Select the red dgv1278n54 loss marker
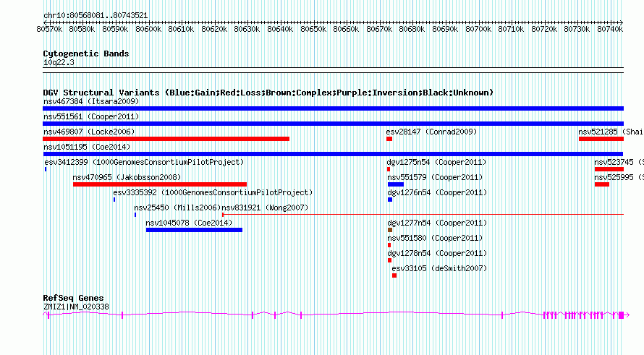644x355 pixels. click(x=389, y=260)
